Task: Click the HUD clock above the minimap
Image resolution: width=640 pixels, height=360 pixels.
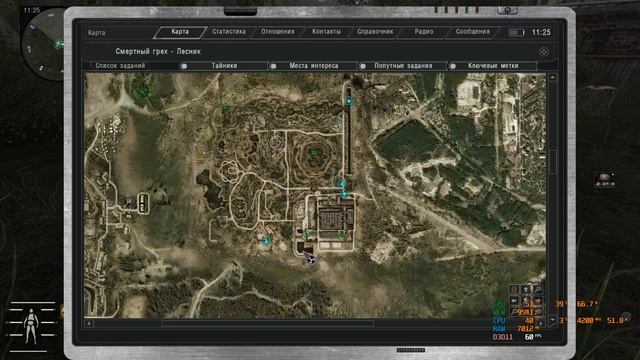Action: click(31, 10)
